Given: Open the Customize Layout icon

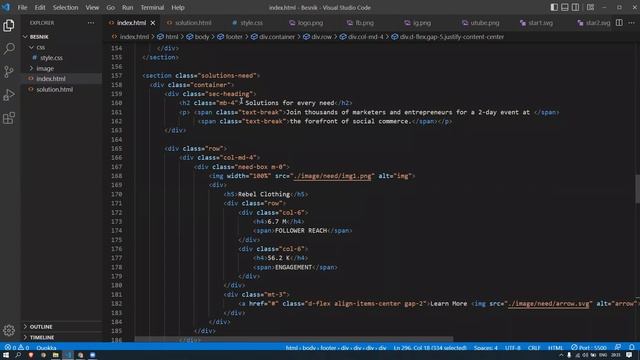Looking at the screenshot, I should coord(590,7).
